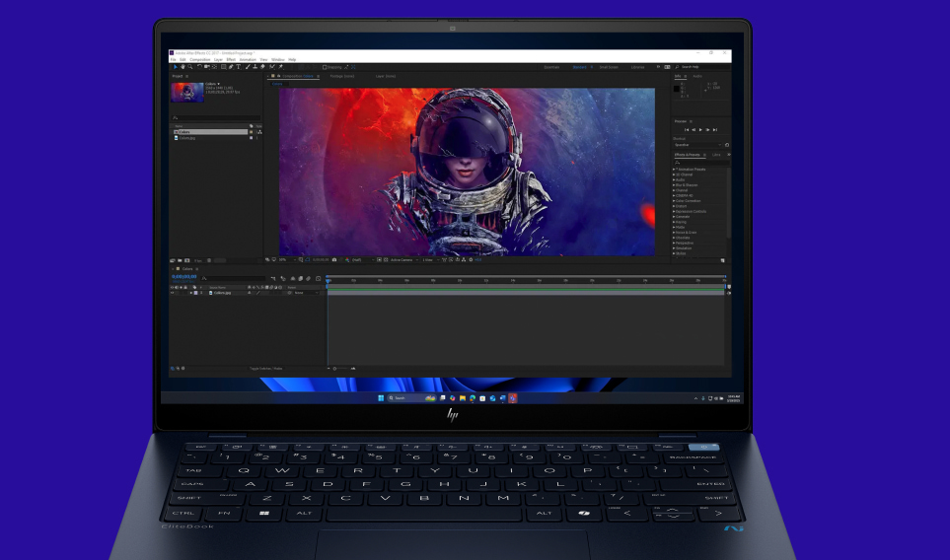Select the Puppet Pin tool

click(281, 67)
